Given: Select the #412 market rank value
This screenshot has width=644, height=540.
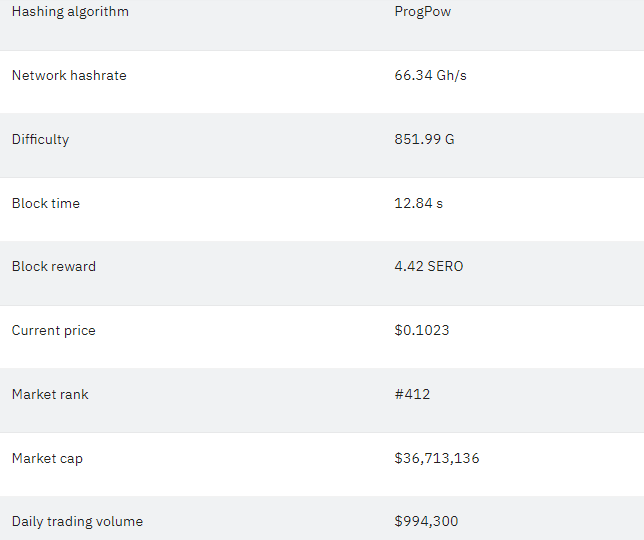Looking at the screenshot, I should click(x=412, y=395).
